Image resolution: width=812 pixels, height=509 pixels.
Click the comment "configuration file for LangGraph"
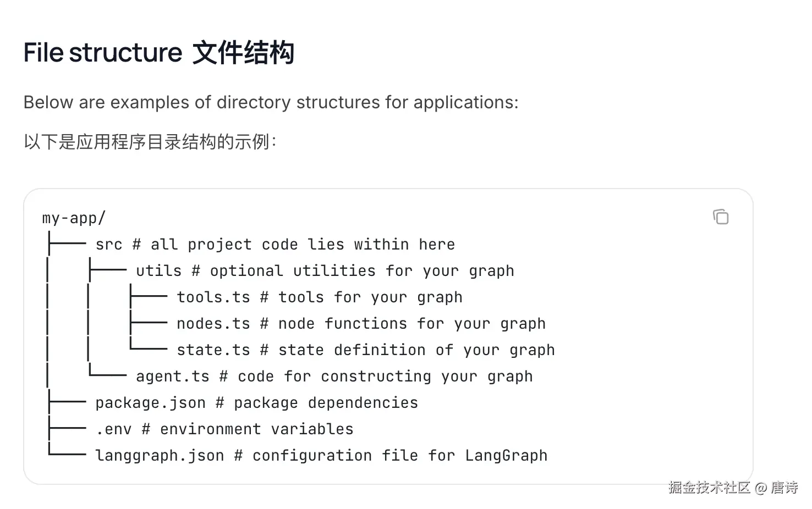(400, 456)
